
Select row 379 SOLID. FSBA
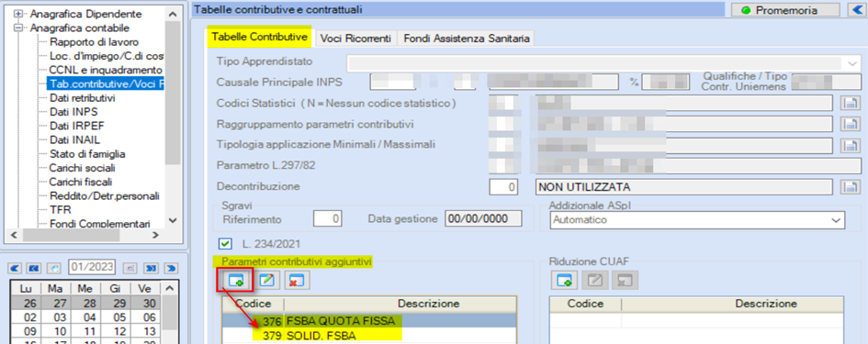pyautogui.click(x=369, y=336)
